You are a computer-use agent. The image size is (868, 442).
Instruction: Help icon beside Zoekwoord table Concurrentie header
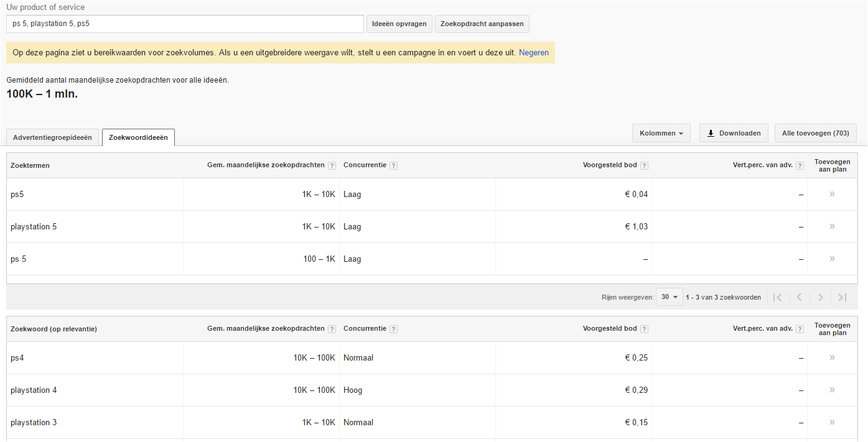click(394, 329)
